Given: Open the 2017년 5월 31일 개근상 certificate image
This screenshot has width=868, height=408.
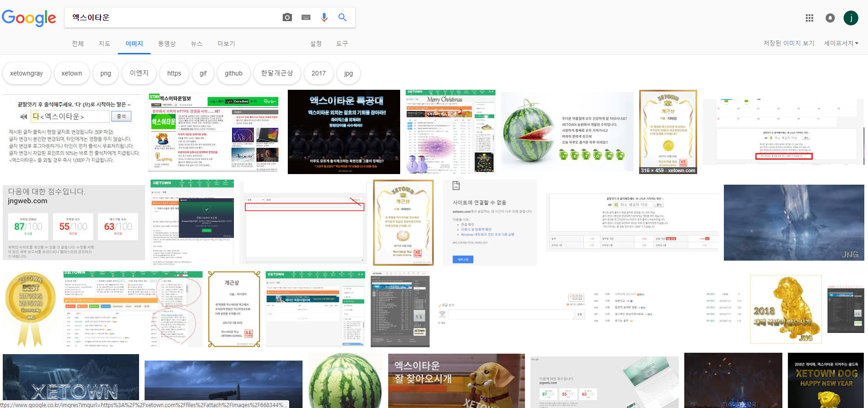Looking at the screenshot, I should (234, 309).
